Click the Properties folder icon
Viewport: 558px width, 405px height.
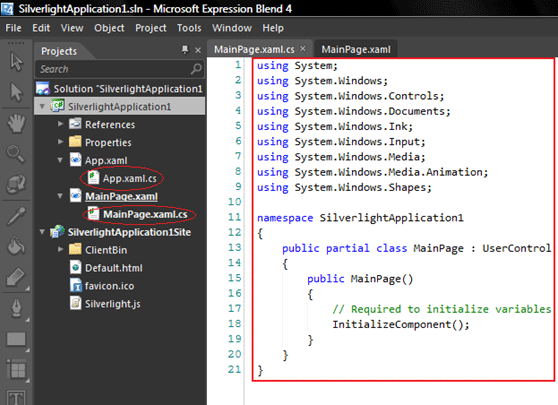(x=75, y=142)
